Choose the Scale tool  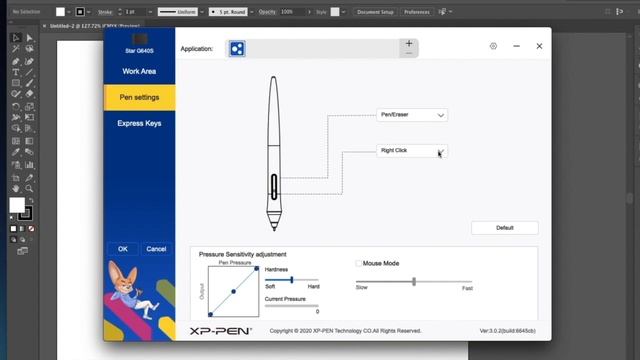pyautogui.click(x=29, y=107)
